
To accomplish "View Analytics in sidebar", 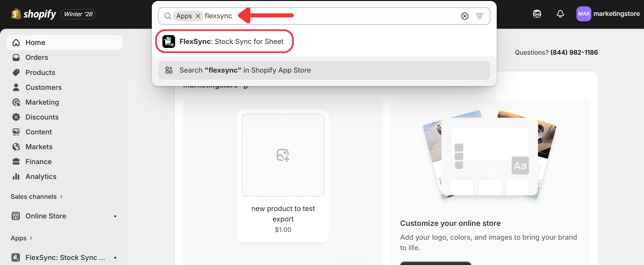I will (x=41, y=177).
